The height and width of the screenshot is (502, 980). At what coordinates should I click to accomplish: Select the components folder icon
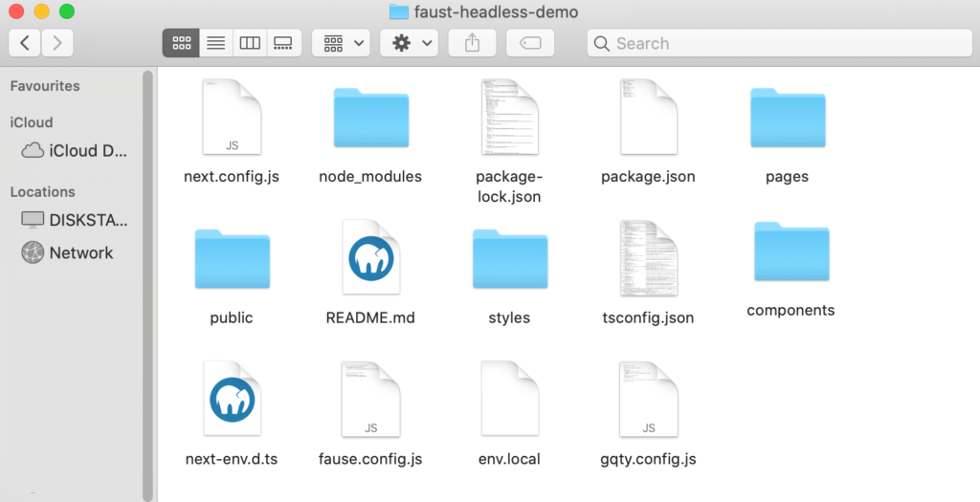click(x=791, y=251)
